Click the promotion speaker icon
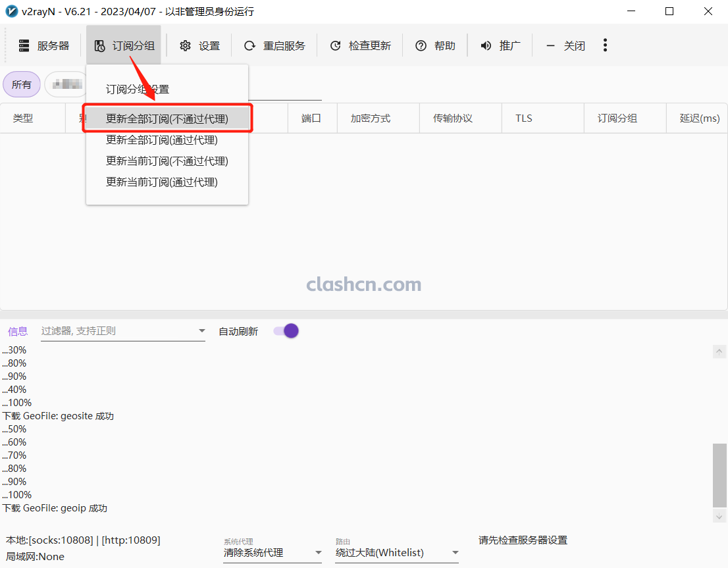Image resolution: width=728 pixels, height=568 pixels. click(486, 45)
